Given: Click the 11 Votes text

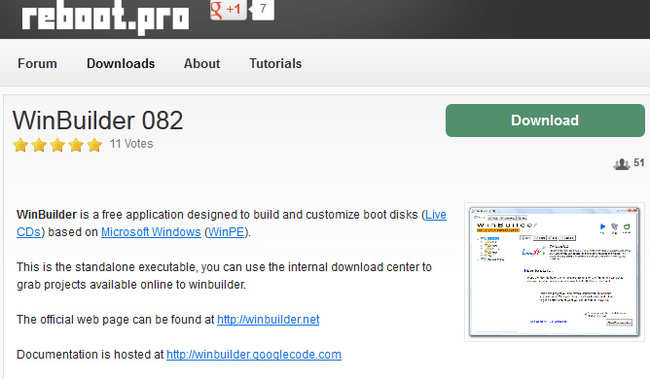Looking at the screenshot, I should click(x=131, y=144).
